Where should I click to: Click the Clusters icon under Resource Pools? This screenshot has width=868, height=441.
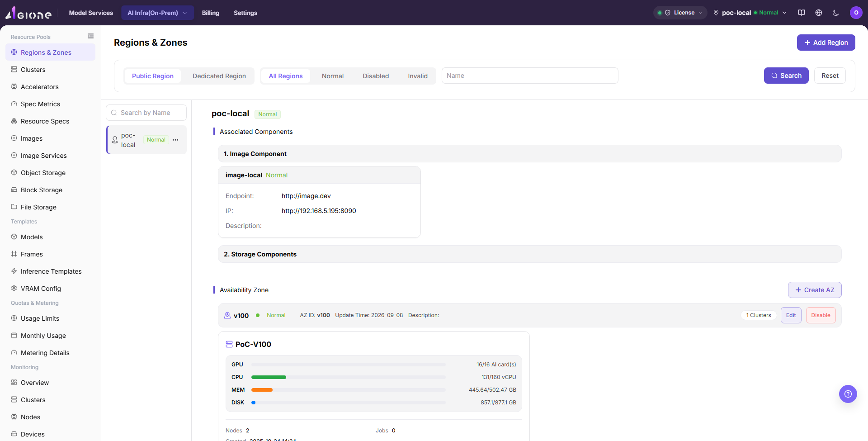point(14,70)
